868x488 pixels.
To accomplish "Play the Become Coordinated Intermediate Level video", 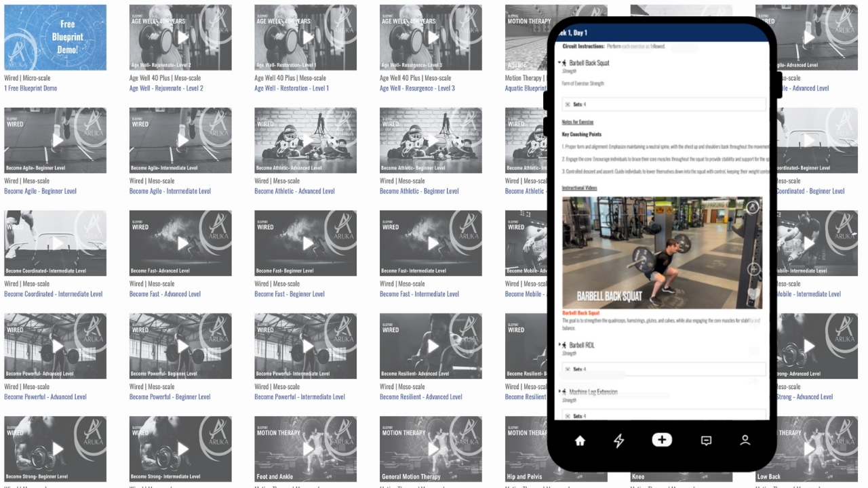I will (x=58, y=243).
